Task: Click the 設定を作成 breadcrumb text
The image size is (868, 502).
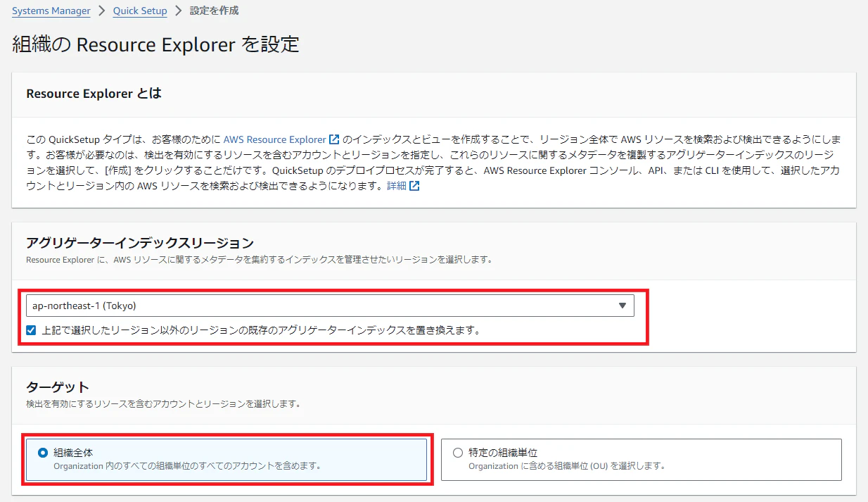Action: click(x=215, y=11)
